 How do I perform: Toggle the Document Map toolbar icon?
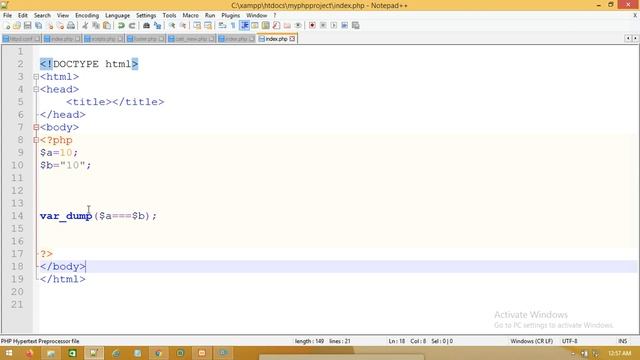click(x=266, y=26)
